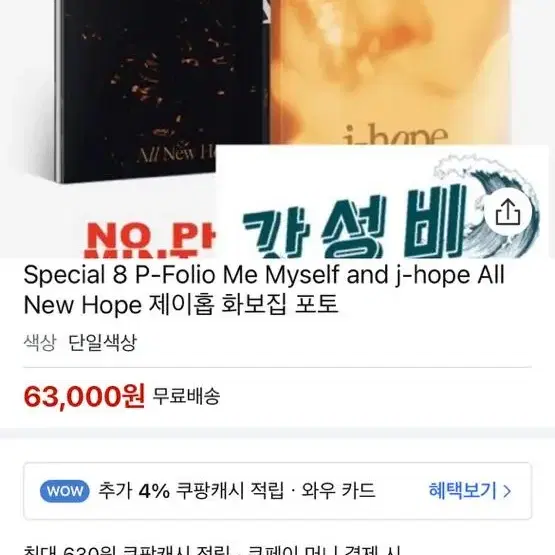Open 혜택보기 benefits link
This screenshot has height=555, width=555.
pyautogui.click(x=463, y=491)
